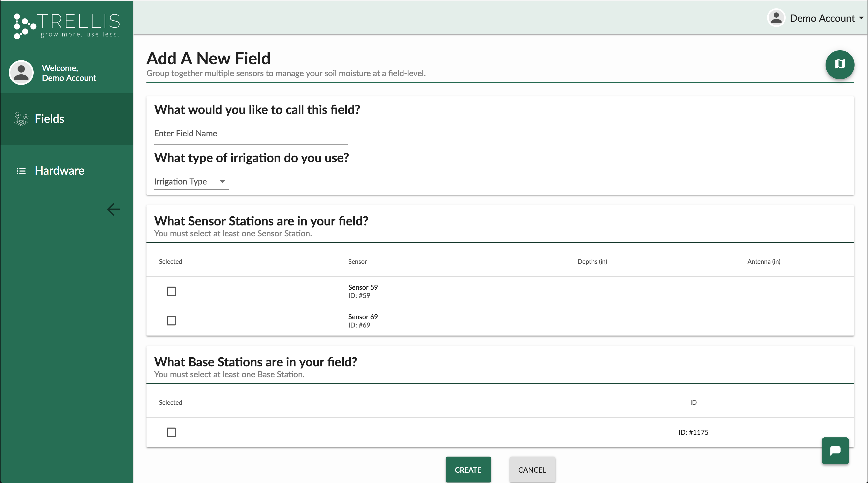Click sidebar welcome profile avatar
This screenshot has height=483, width=868.
tap(21, 73)
